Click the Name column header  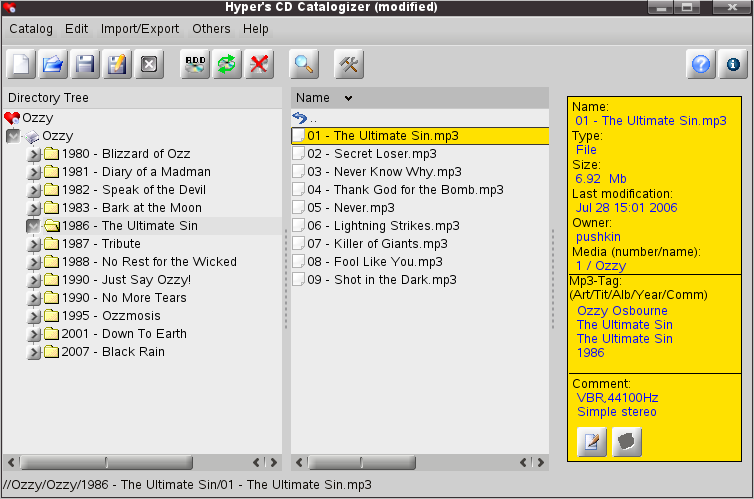click(x=420, y=98)
